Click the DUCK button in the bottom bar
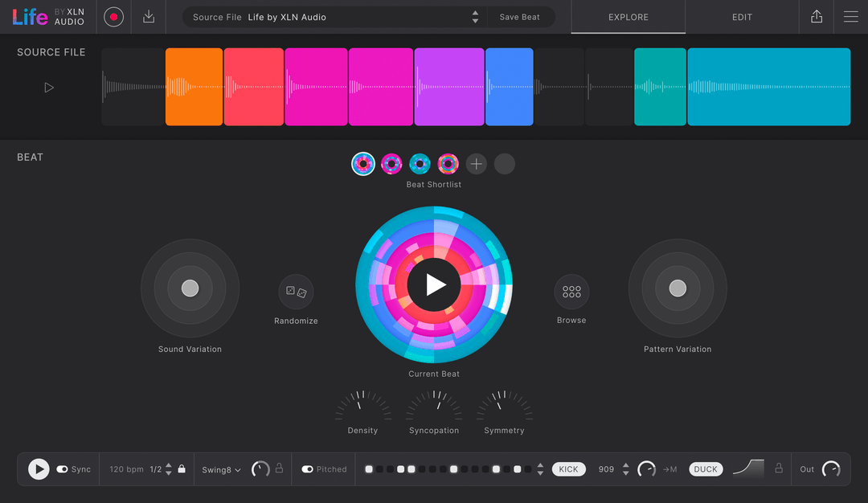Viewport: 868px width, 503px height. [705, 469]
